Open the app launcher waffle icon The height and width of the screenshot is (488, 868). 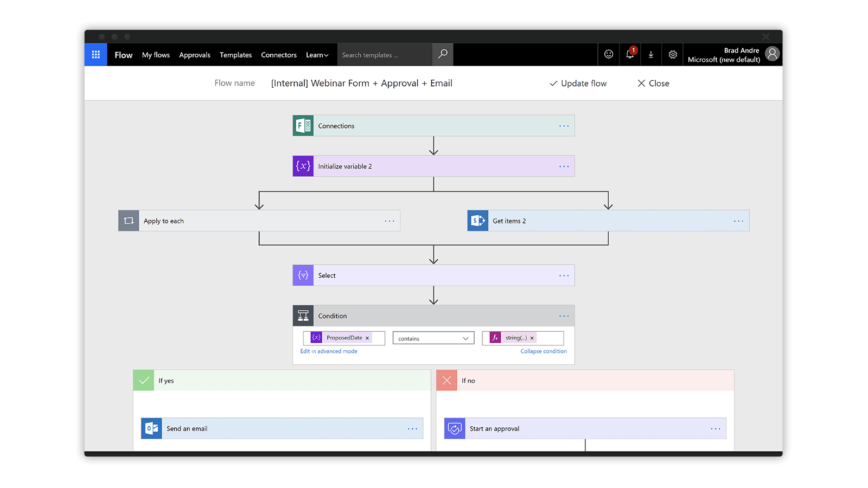click(96, 55)
